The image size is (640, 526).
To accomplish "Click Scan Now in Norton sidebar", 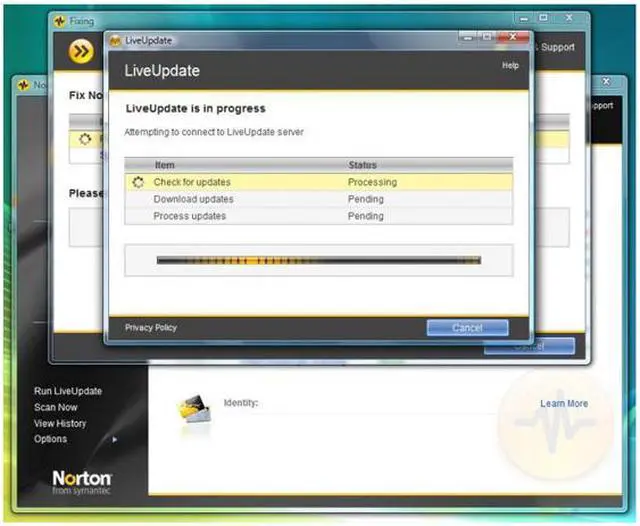I will coord(56,407).
